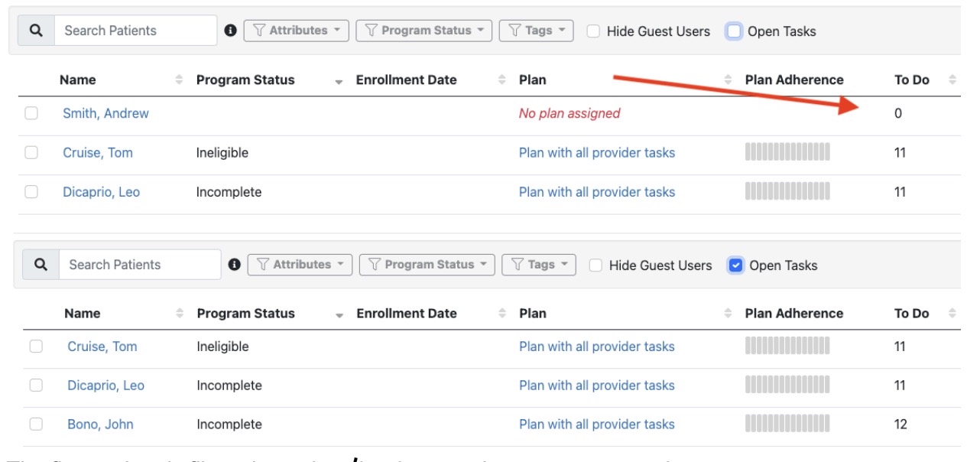
Task: Open the Attributes filter dropdown in top panel
Action: pyautogui.click(x=296, y=31)
